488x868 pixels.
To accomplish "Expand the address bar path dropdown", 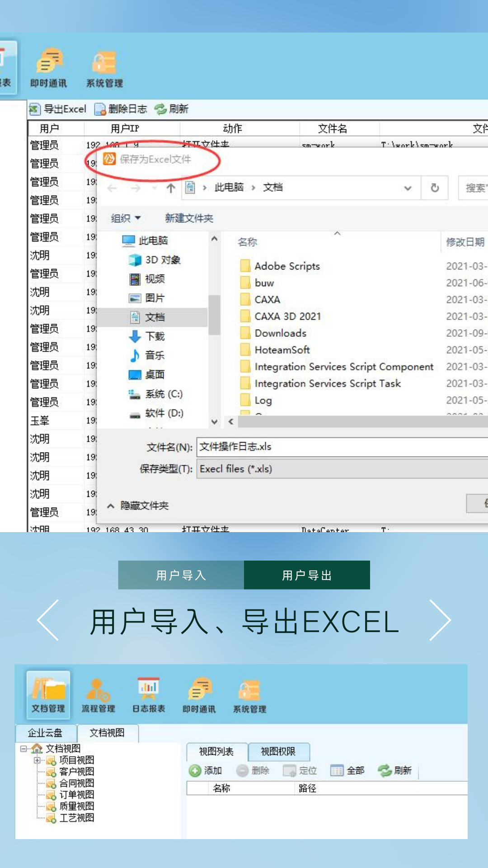I will pos(408,188).
